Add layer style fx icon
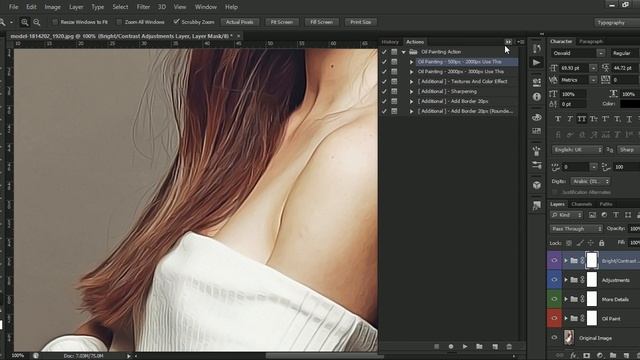Image resolution: width=640 pixels, height=360 pixels. coord(573,356)
